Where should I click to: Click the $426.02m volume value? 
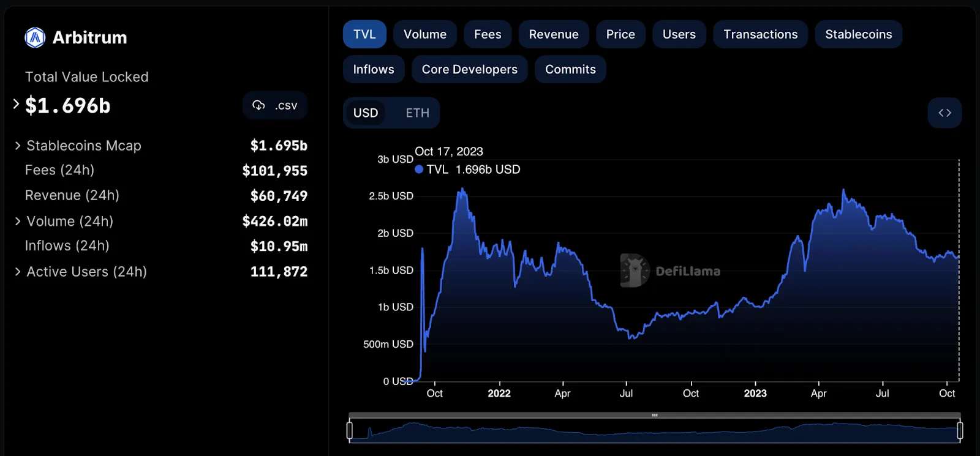tap(275, 221)
